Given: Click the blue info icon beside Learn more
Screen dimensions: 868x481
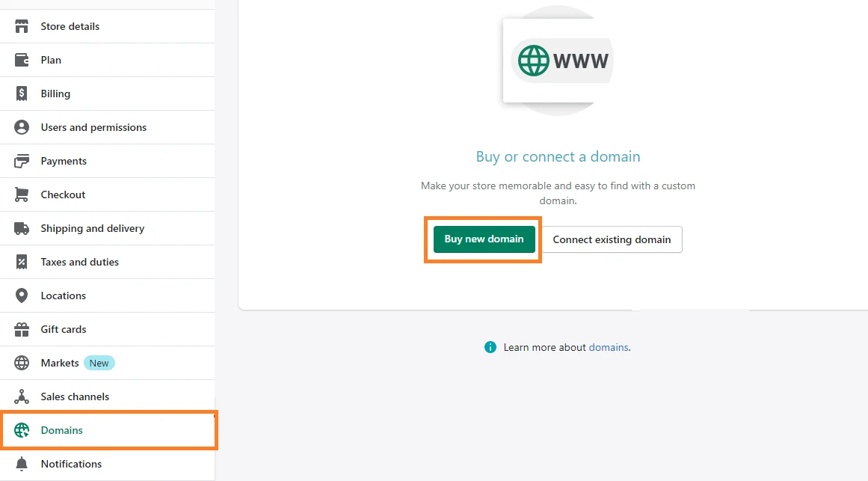Looking at the screenshot, I should pos(490,347).
